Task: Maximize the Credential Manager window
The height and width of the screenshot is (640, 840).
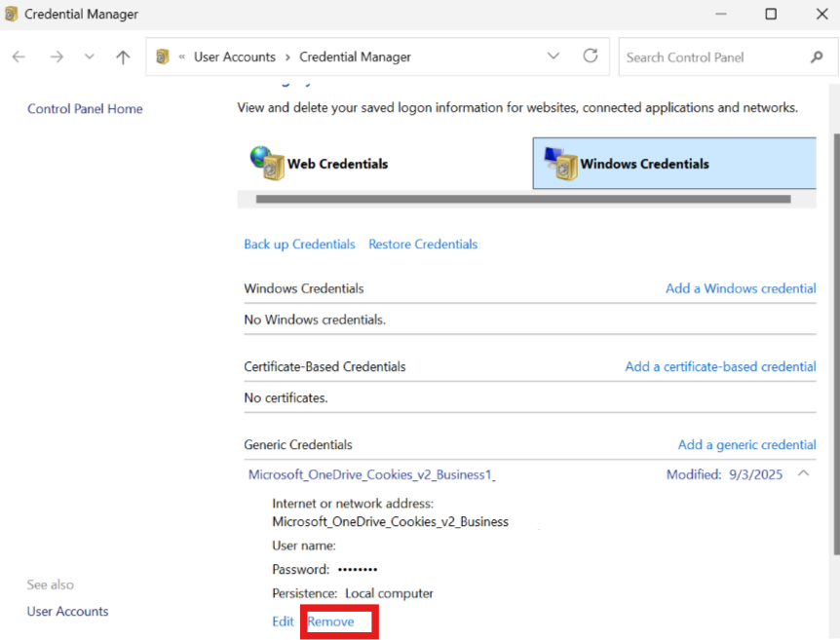Action: pyautogui.click(x=771, y=14)
